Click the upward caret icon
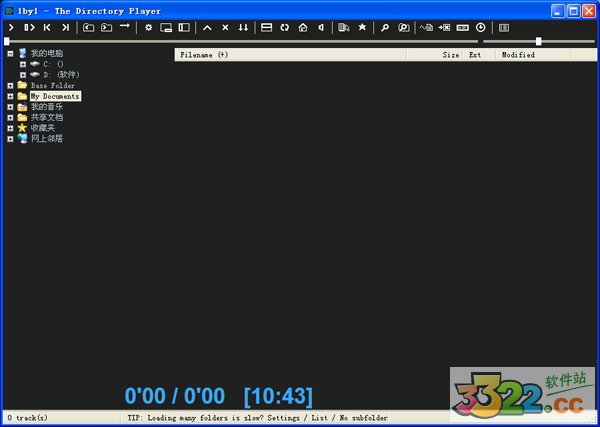 click(207, 28)
